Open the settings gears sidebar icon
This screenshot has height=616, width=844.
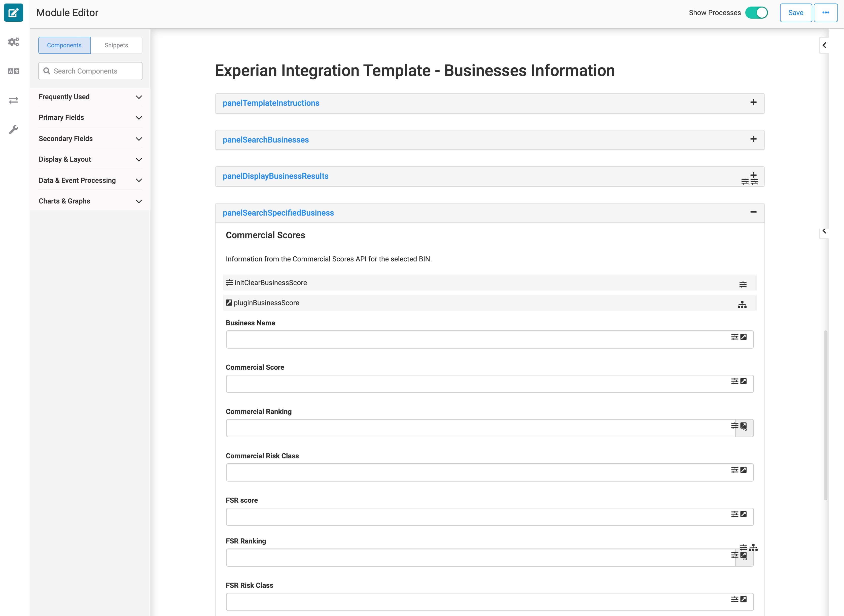pos(13,42)
